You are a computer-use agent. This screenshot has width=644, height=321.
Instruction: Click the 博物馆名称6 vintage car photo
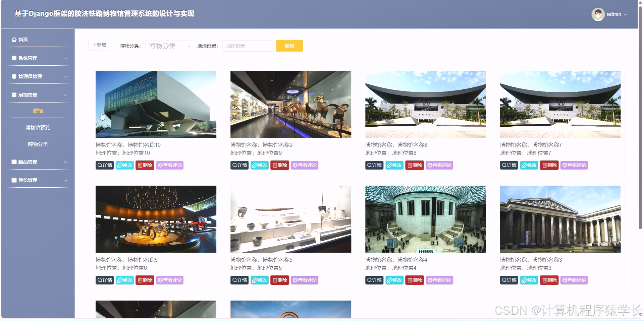click(x=156, y=219)
